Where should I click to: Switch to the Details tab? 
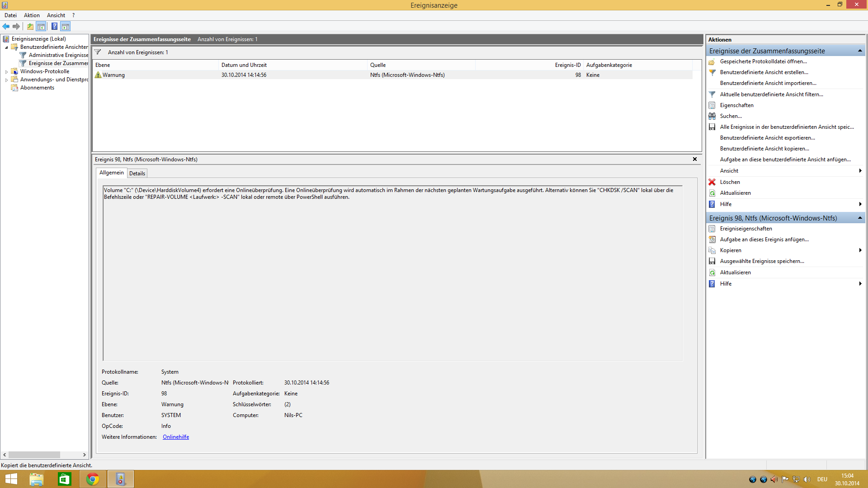click(137, 174)
